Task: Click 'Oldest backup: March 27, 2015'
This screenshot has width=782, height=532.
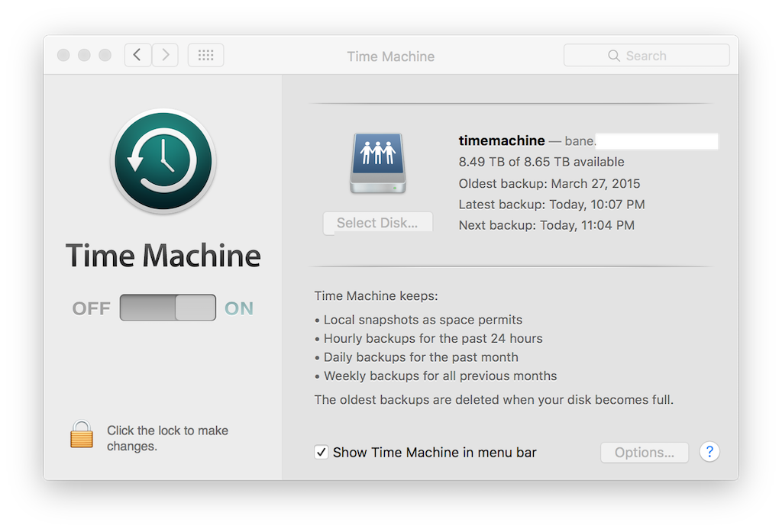Action: pyautogui.click(x=549, y=183)
